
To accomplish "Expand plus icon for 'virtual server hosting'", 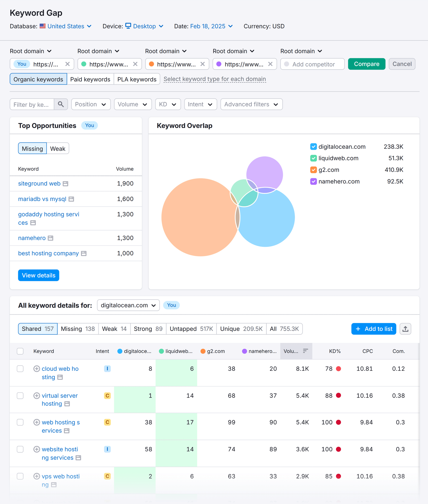I will (x=37, y=396).
